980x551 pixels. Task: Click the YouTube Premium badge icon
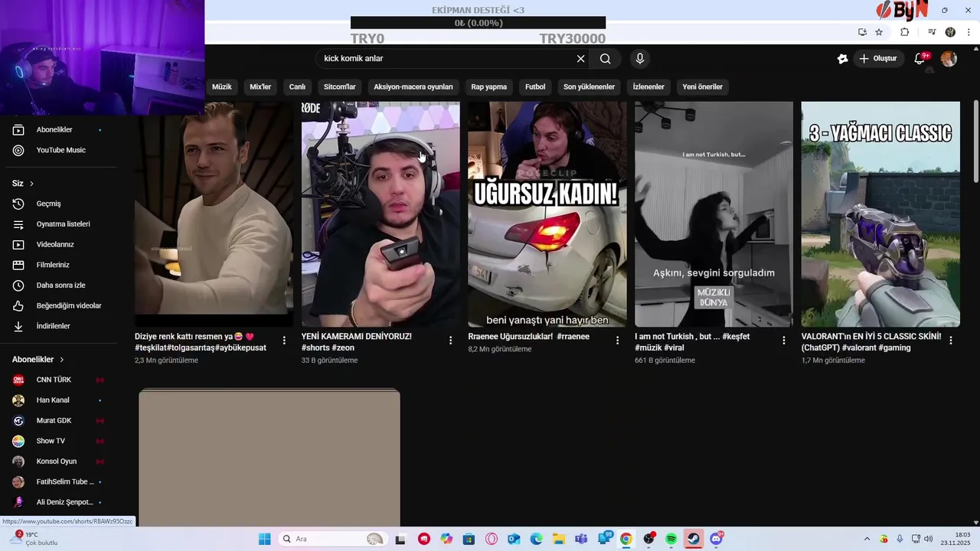click(x=842, y=59)
